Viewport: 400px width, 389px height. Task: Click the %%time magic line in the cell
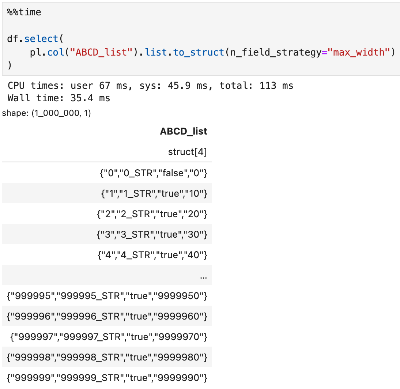point(24,12)
